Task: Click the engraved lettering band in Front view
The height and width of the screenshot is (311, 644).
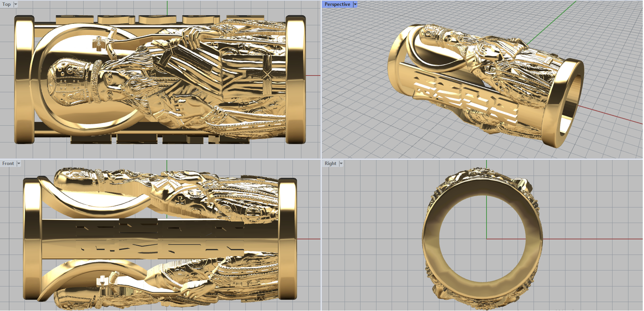Action: tap(161, 238)
